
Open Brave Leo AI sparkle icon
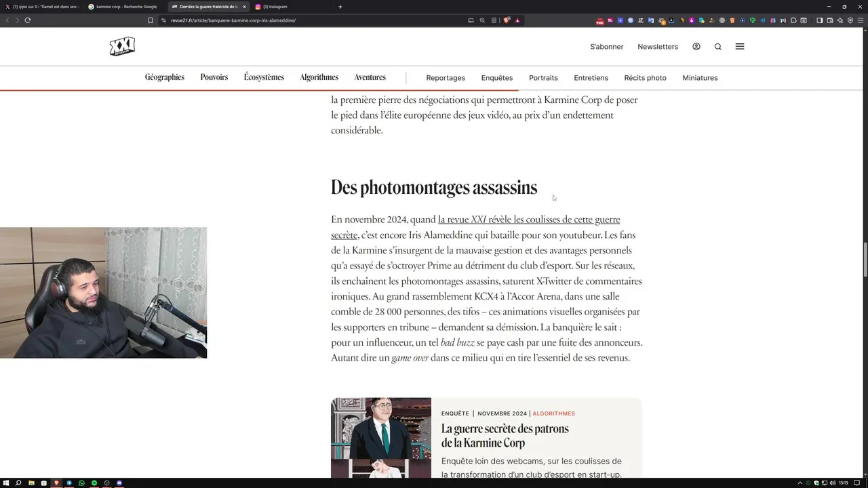840,20
